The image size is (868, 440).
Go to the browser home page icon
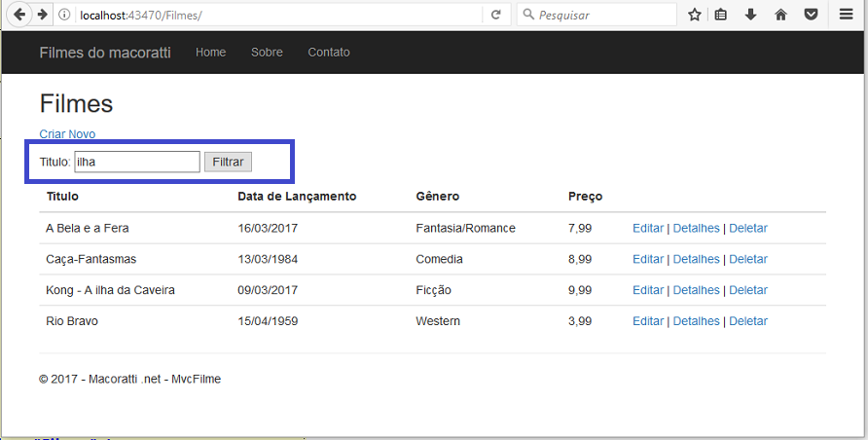(780, 15)
